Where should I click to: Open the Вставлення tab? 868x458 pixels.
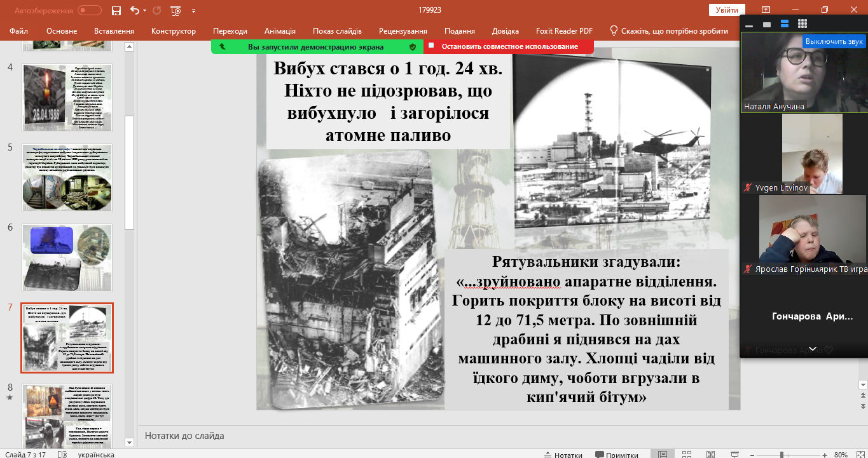point(114,31)
